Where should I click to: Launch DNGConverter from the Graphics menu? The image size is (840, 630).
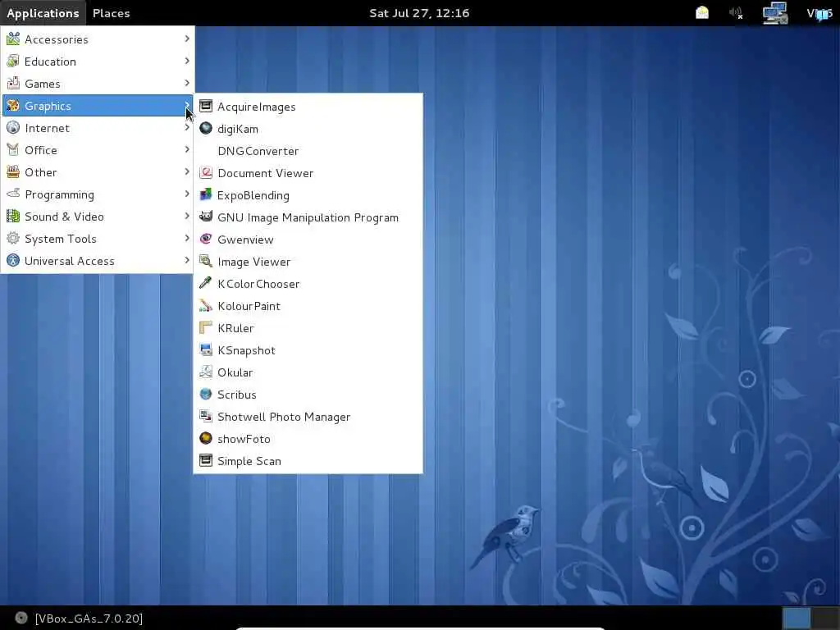308,151
